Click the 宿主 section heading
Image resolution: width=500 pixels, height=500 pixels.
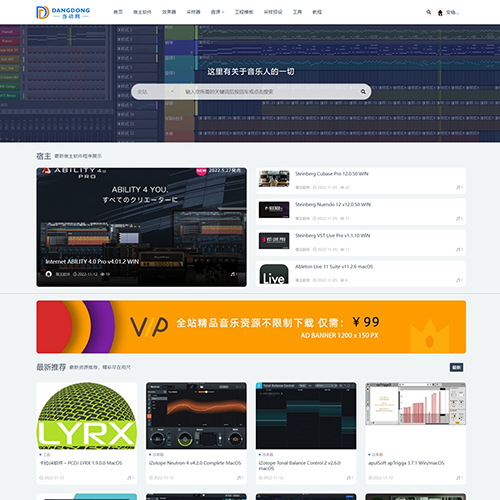[44, 156]
